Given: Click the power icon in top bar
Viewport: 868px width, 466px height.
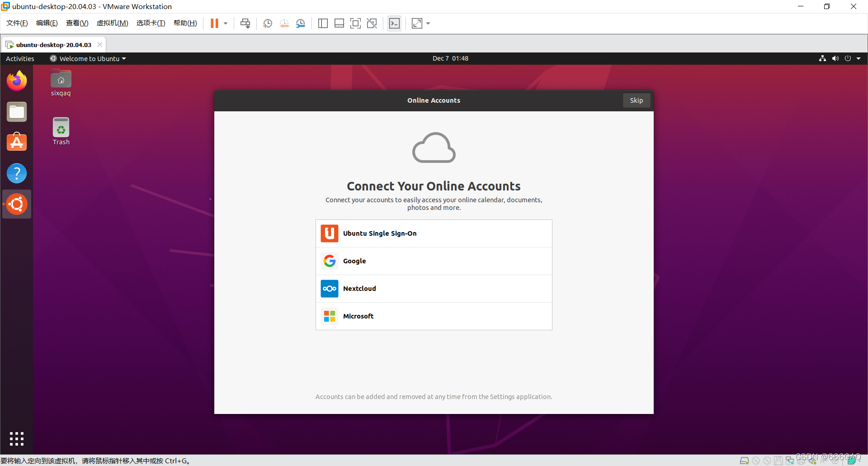Looking at the screenshot, I should point(848,58).
